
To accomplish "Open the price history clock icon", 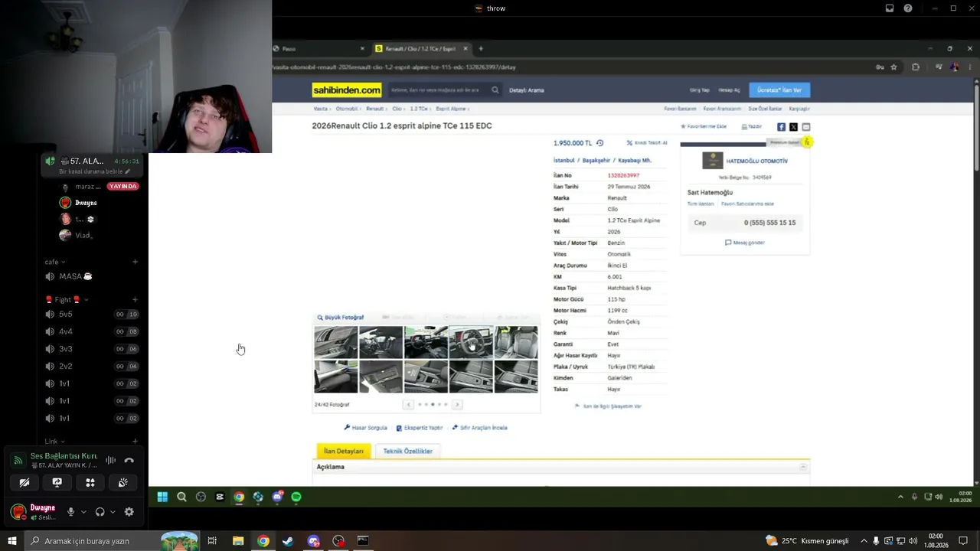I will 599,143.
